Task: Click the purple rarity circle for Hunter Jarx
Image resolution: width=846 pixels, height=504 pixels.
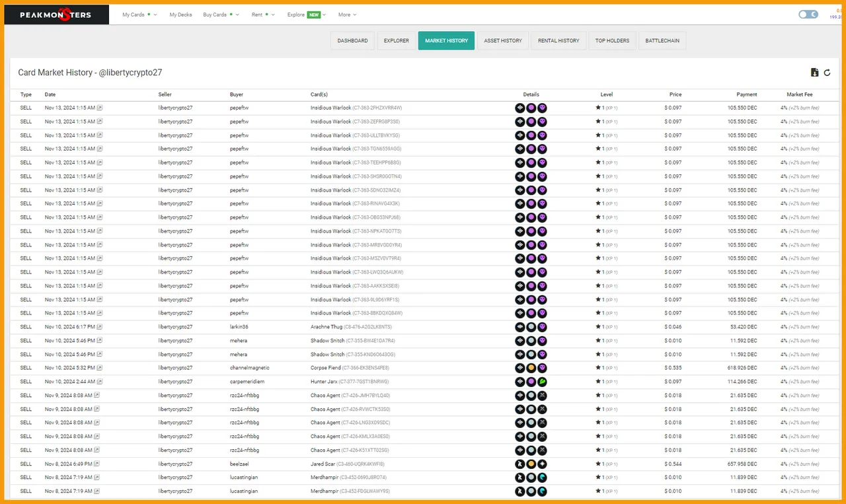Action: (531, 382)
